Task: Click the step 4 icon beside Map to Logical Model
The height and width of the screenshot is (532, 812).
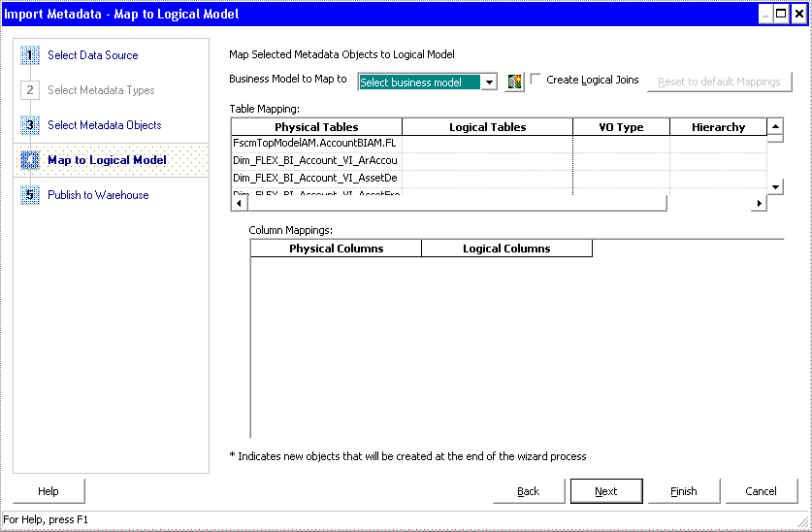Action: point(30,160)
